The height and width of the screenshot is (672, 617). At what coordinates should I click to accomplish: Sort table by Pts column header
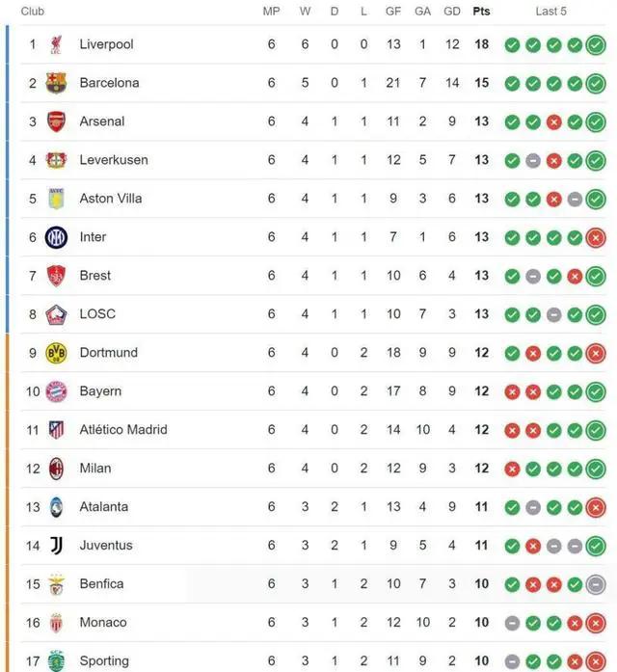pyautogui.click(x=481, y=12)
